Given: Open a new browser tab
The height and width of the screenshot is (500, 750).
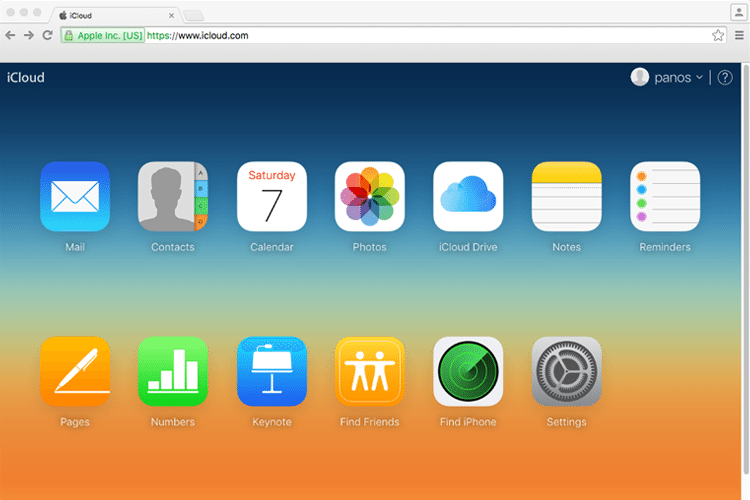Looking at the screenshot, I should [x=194, y=16].
